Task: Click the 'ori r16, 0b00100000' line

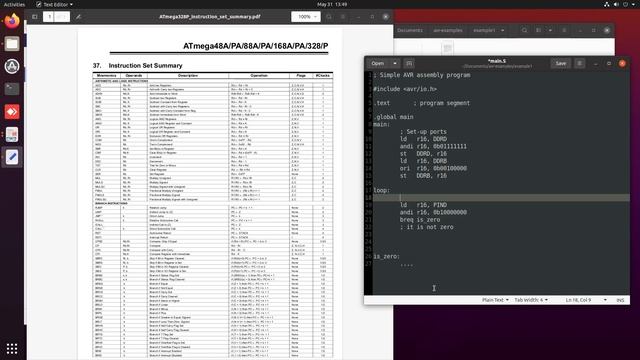Action: coord(433,168)
